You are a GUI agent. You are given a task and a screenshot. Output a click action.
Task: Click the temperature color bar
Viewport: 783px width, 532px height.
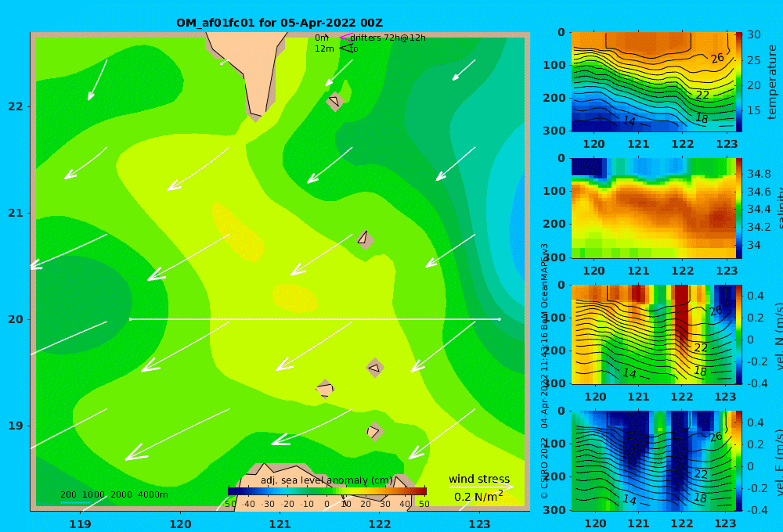point(738,82)
